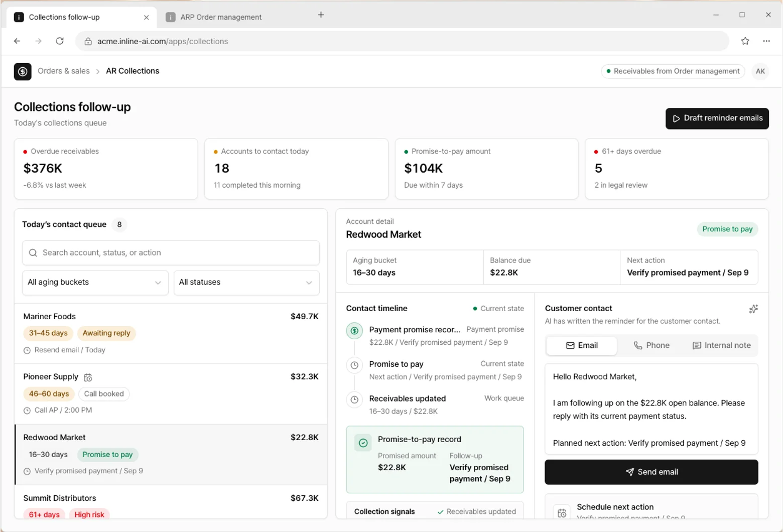Select the Internal note tab
Image resolution: width=783 pixels, height=532 pixels.
722,345
